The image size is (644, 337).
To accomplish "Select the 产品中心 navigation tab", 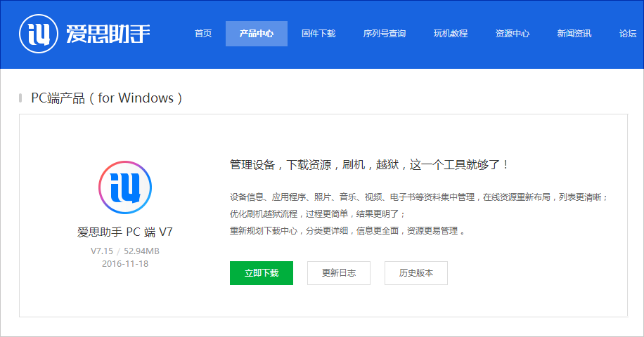I will click(x=256, y=34).
